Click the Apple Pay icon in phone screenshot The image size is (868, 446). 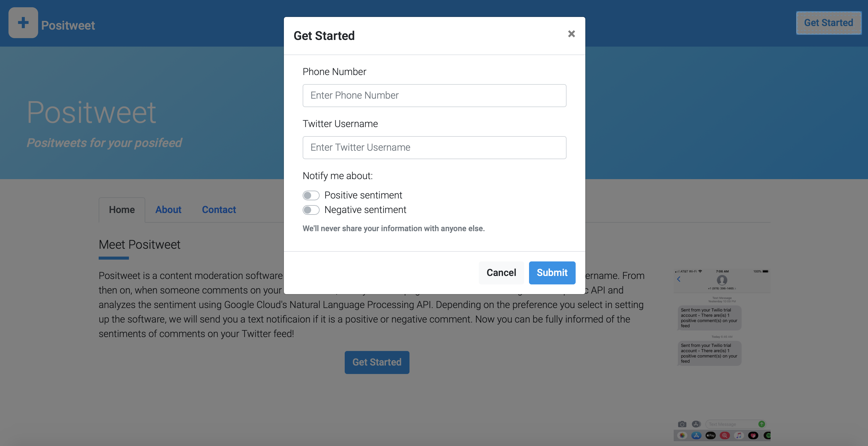click(x=710, y=435)
